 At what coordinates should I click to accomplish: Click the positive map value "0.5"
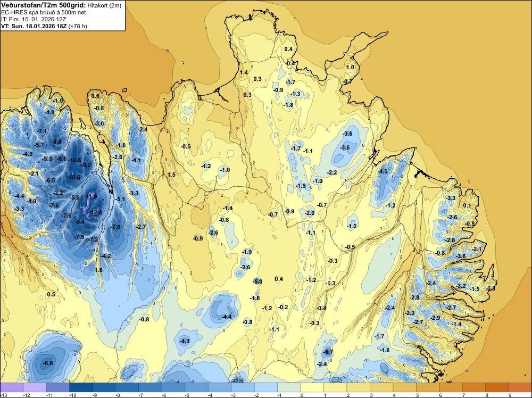pyautogui.click(x=51, y=294)
